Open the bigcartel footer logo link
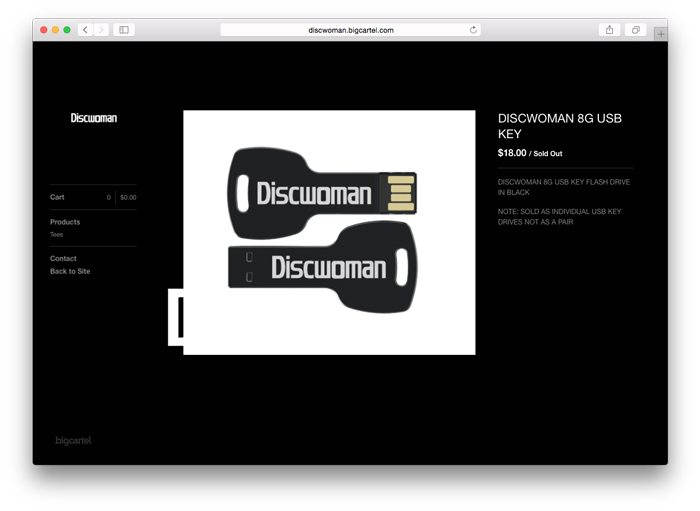 click(73, 440)
